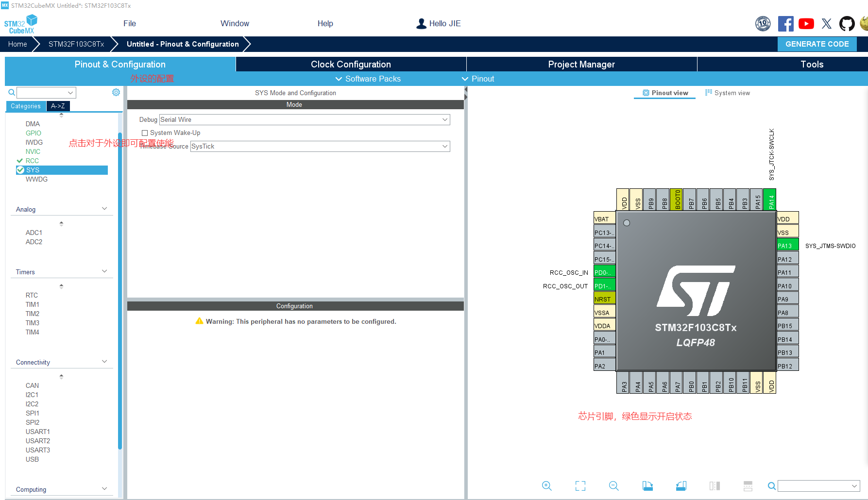Open the YouTube icon link
868x500 pixels.
(806, 24)
